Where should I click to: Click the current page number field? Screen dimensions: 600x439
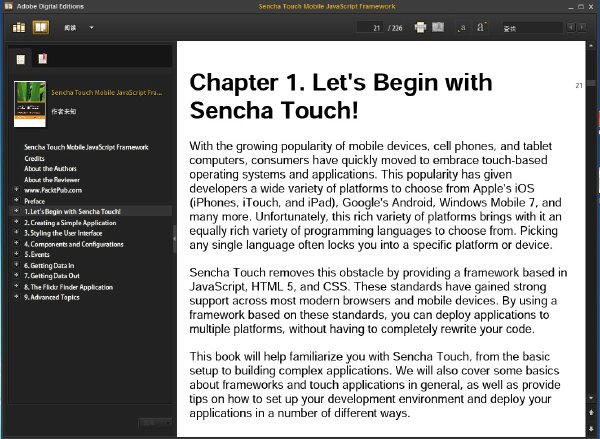point(370,28)
